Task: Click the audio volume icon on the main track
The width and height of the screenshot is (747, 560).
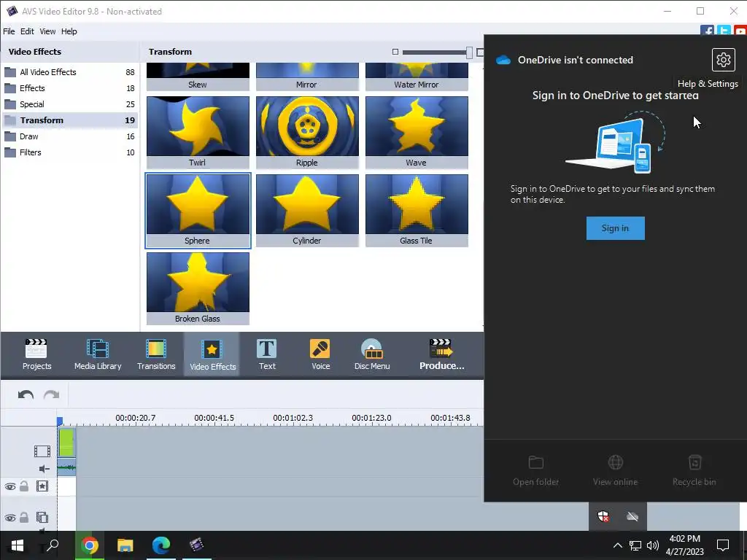Action: 44,469
